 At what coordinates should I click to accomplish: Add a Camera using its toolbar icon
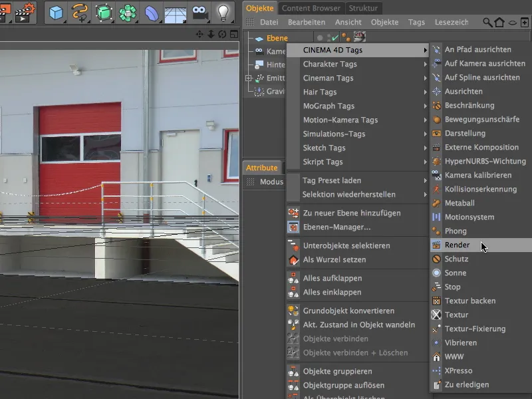pos(199,12)
